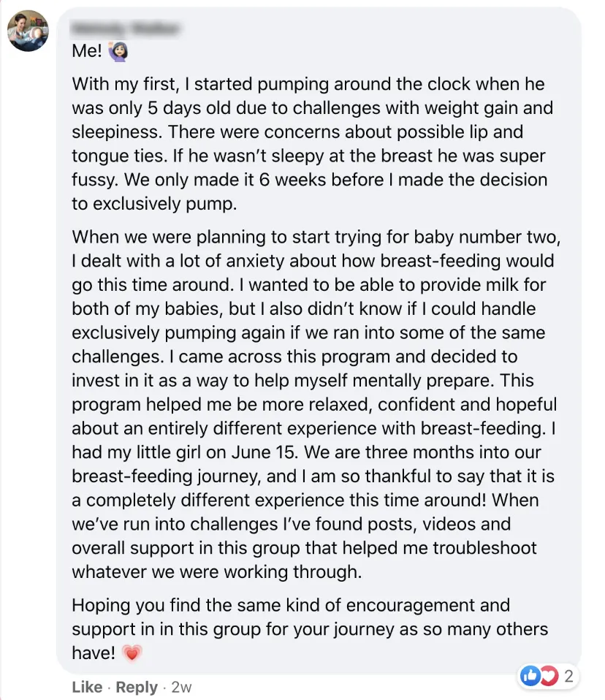Screen dimensions: 605x700
Task: Click the sparkling heart emoji after "have!"
Action: point(132,653)
